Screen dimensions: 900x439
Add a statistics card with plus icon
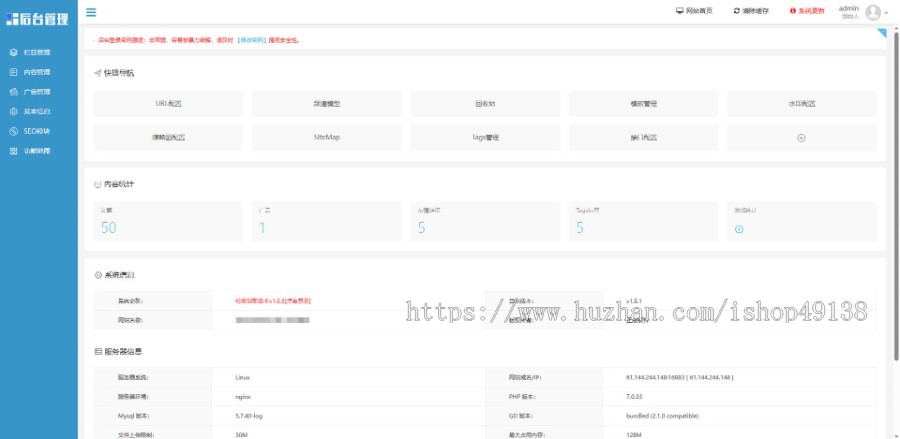coord(739,229)
